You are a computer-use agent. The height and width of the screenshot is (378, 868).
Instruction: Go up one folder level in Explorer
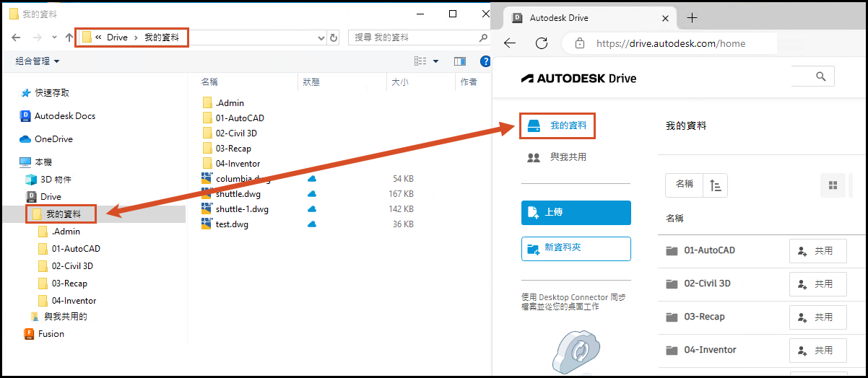(x=69, y=38)
